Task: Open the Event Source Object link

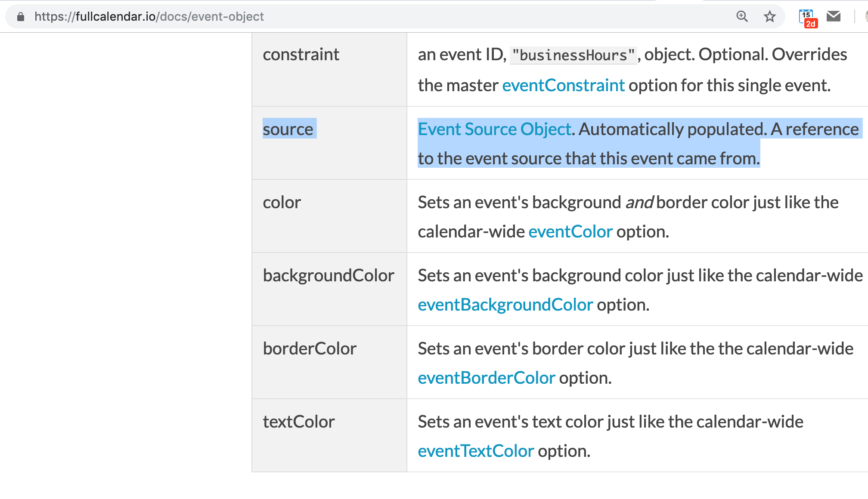Action: [494, 129]
